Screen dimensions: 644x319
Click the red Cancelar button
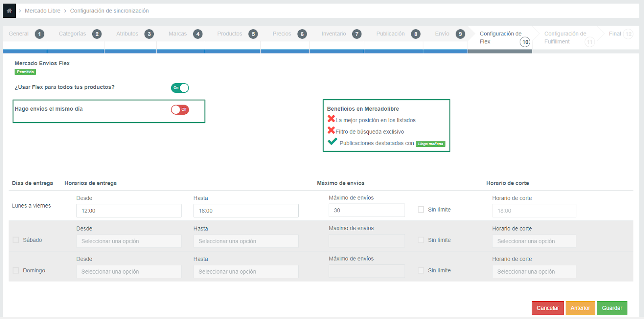pyautogui.click(x=548, y=308)
